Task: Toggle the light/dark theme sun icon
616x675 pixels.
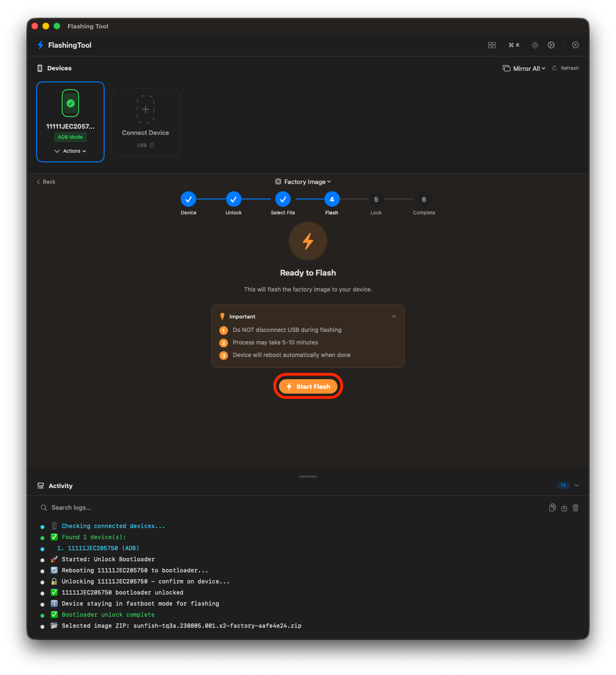Action: click(535, 45)
